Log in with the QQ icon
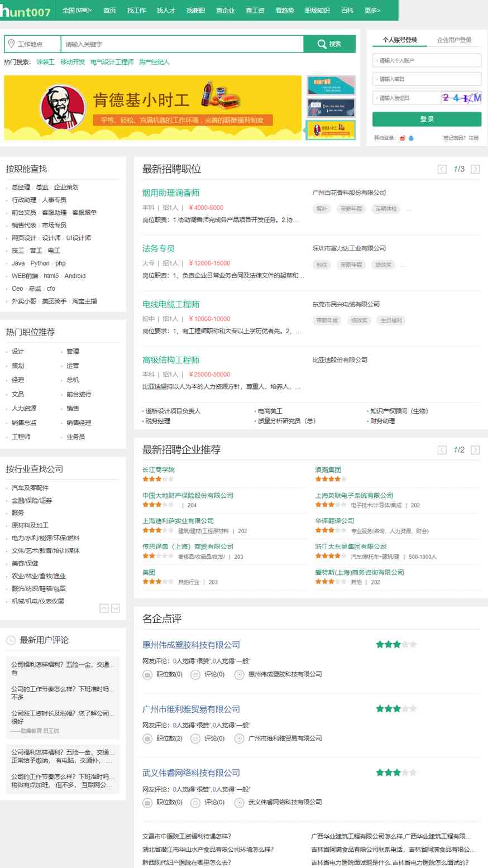 coord(412,138)
